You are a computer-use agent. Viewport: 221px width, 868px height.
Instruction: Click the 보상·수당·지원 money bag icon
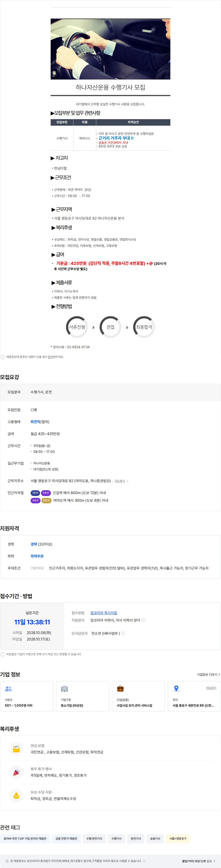coord(16,796)
